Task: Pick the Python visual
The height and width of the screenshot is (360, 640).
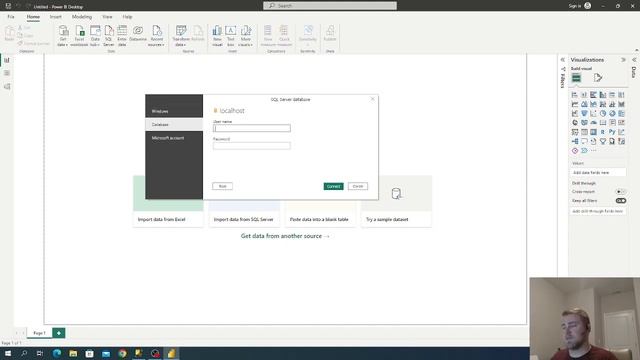Action: 612,132
